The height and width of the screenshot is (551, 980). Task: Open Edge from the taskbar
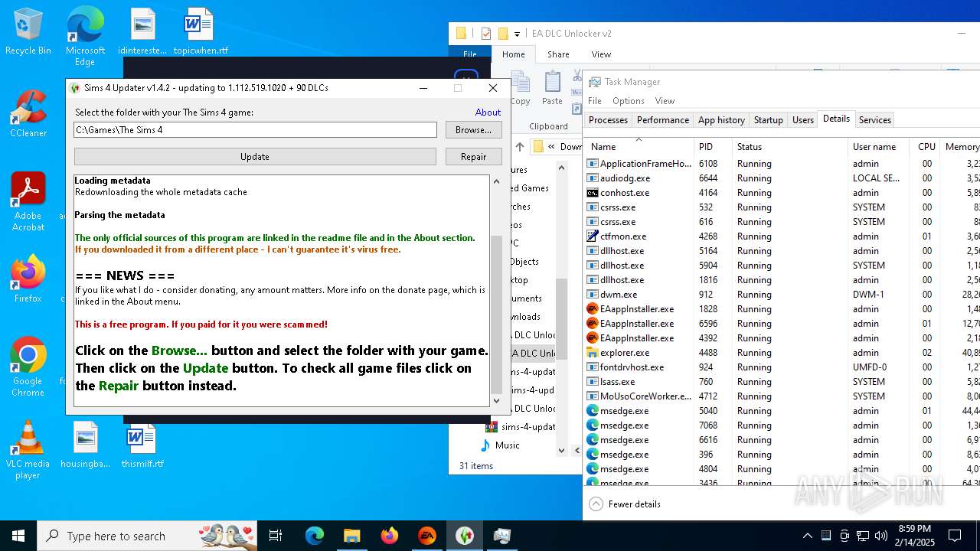315,536
